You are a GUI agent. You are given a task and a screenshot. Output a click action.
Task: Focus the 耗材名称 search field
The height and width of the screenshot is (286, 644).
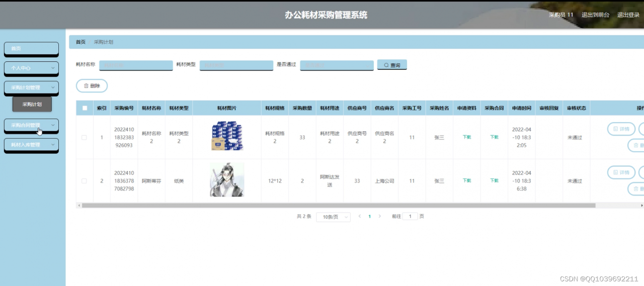136,65
